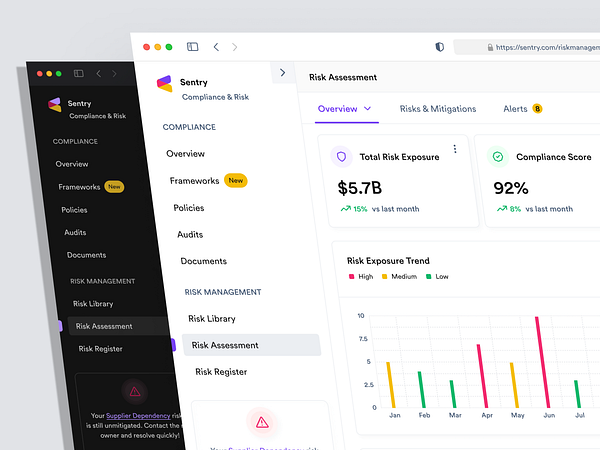The image size is (600, 450).
Task: Click the padlock icon in the address bar
Action: [x=490, y=47]
